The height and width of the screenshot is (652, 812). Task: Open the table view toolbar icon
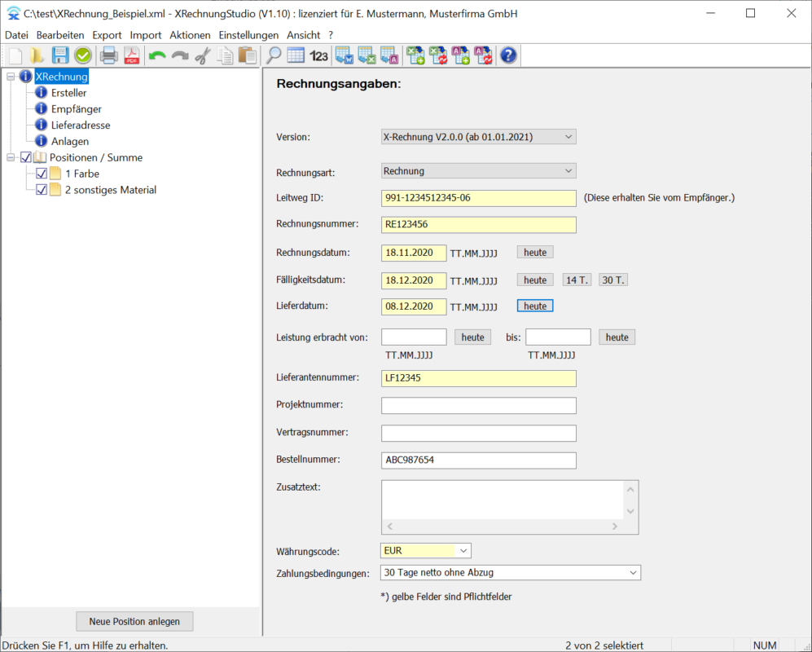tap(296, 55)
